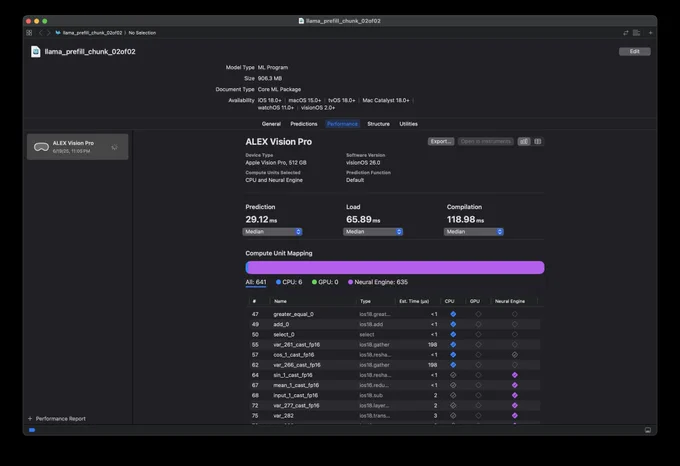Viewport: 680px width, 466px height.
Task: Click the Edit button
Action: [x=634, y=52]
